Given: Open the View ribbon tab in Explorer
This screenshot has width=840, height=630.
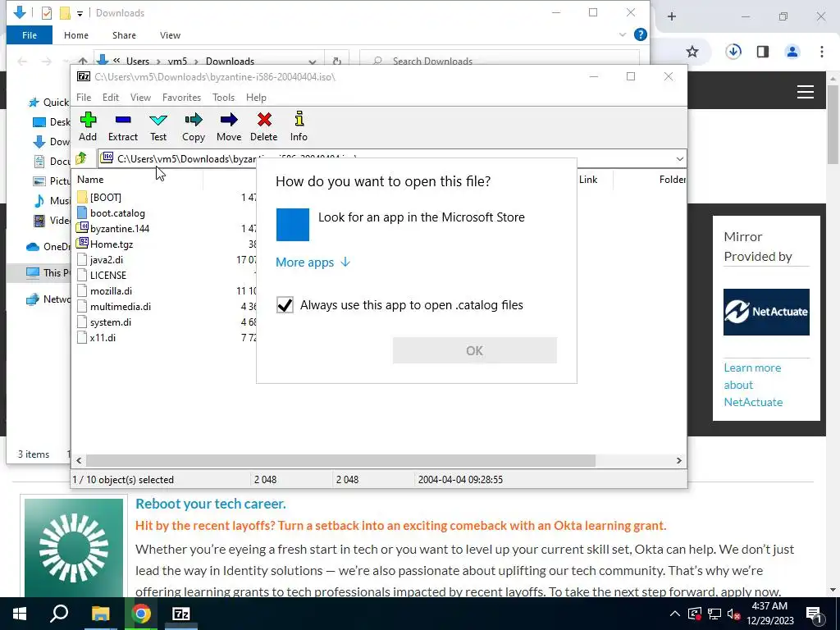Looking at the screenshot, I should pyautogui.click(x=170, y=35).
